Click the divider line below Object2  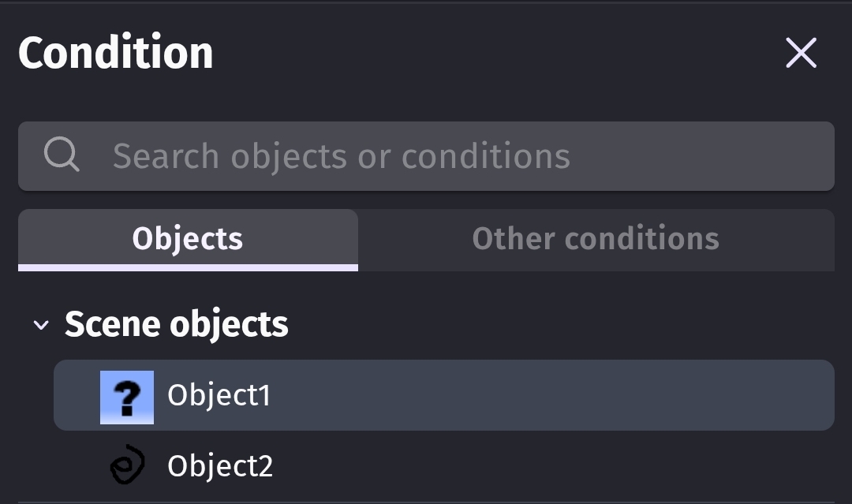click(426, 501)
